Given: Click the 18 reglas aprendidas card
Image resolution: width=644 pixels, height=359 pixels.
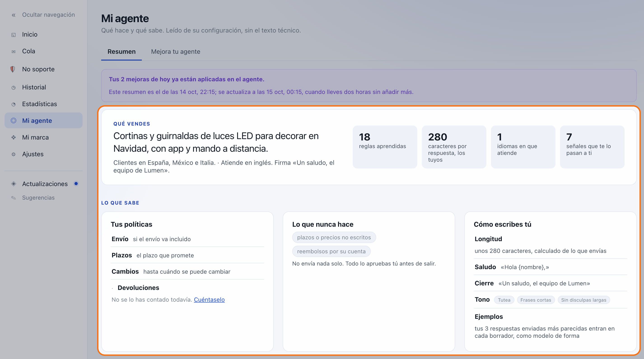Looking at the screenshot, I should tap(385, 147).
